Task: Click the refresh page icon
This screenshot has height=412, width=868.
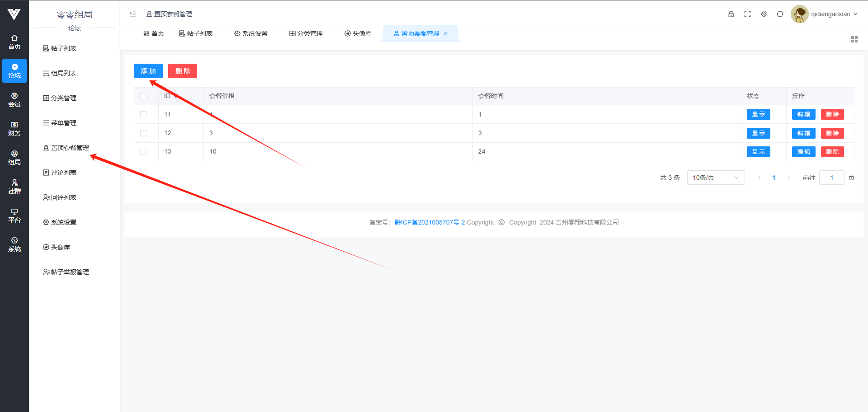Action: pos(780,14)
